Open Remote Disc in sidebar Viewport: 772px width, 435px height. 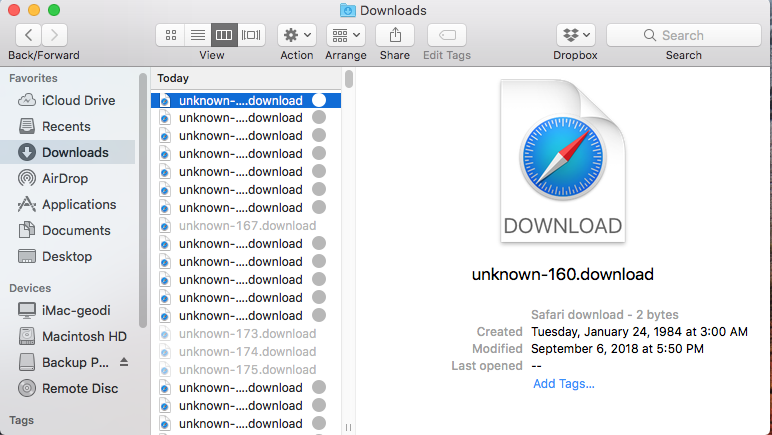tap(68, 389)
